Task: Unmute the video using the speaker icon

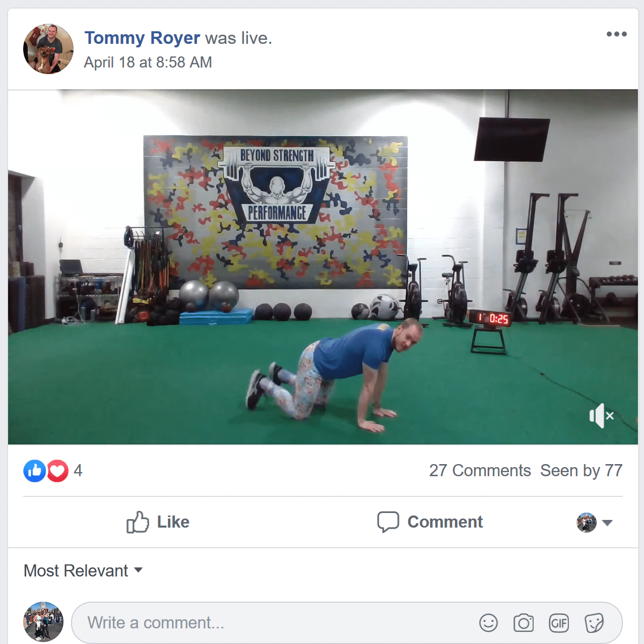Action: pyautogui.click(x=602, y=416)
